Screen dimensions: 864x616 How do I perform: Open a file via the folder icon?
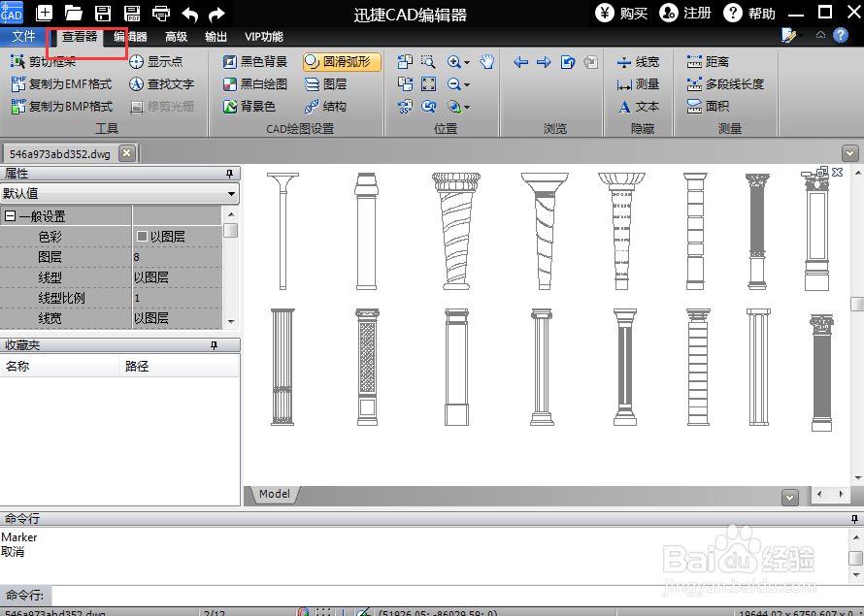(73, 14)
